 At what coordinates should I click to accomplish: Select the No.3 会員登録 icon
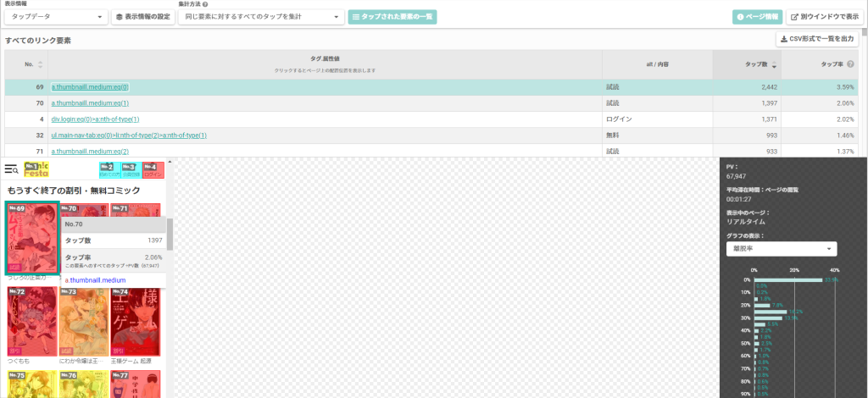131,170
